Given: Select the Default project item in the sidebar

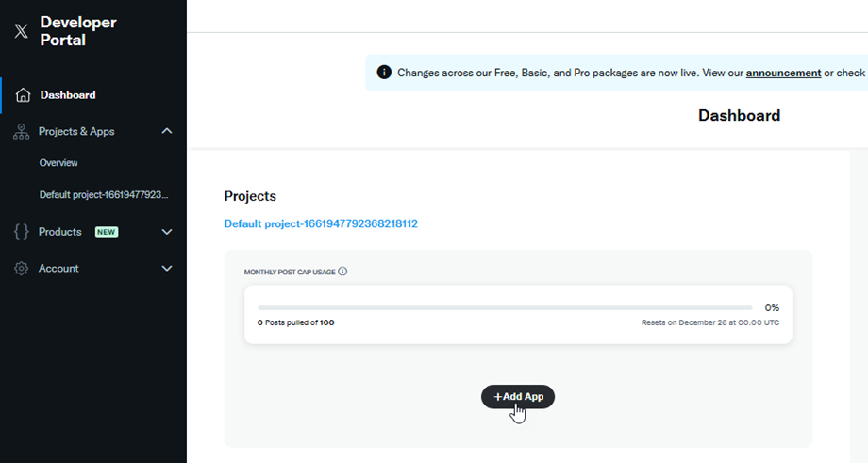Looking at the screenshot, I should click(x=104, y=195).
